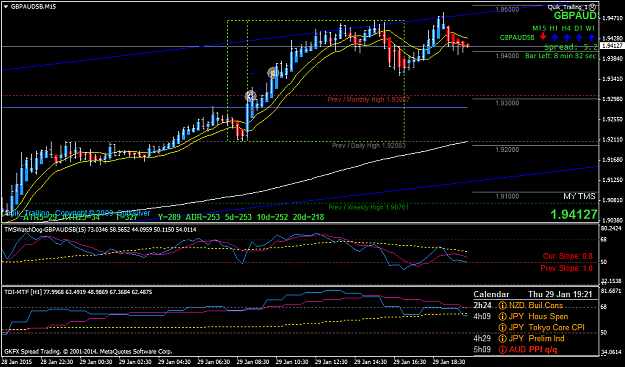Click the Bar Left 8 min 32 sec countdown

[x=560, y=56]
